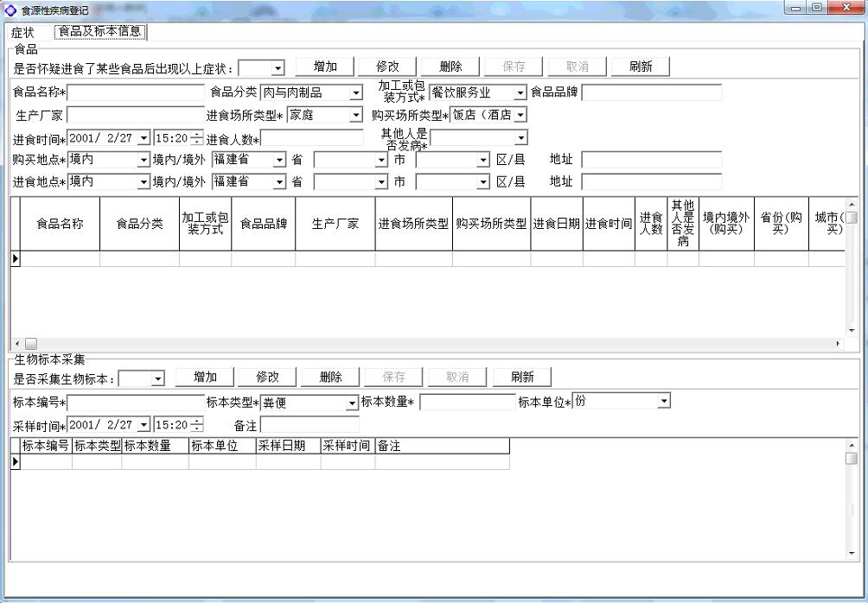Click the 标本数量 input field
The width and height of the screenshot is (868, 603).
[x=468, y=403]
